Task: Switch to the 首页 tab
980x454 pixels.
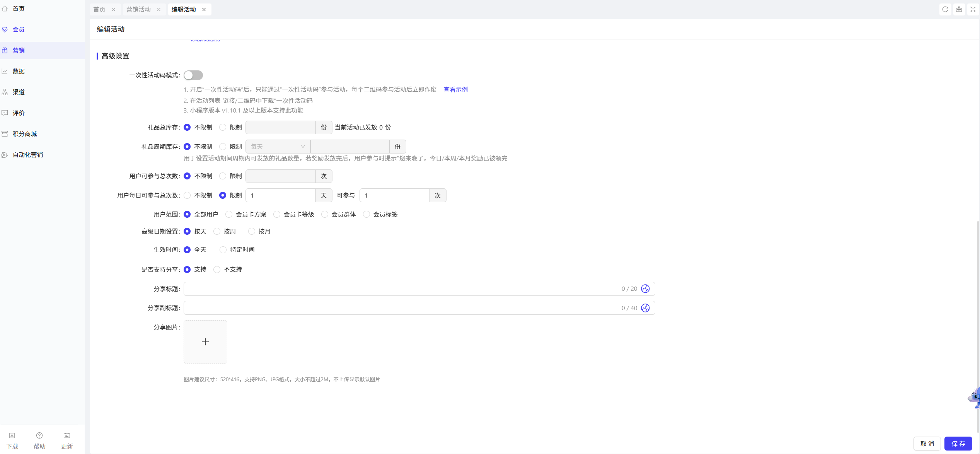Action: (99, 9)
